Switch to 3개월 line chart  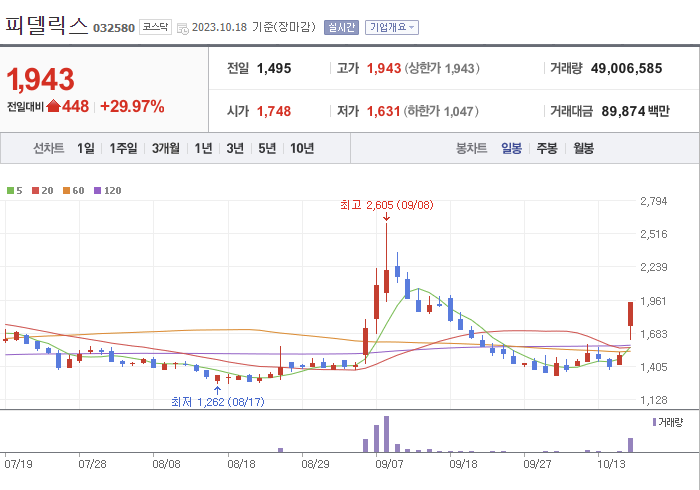(166, 148)
